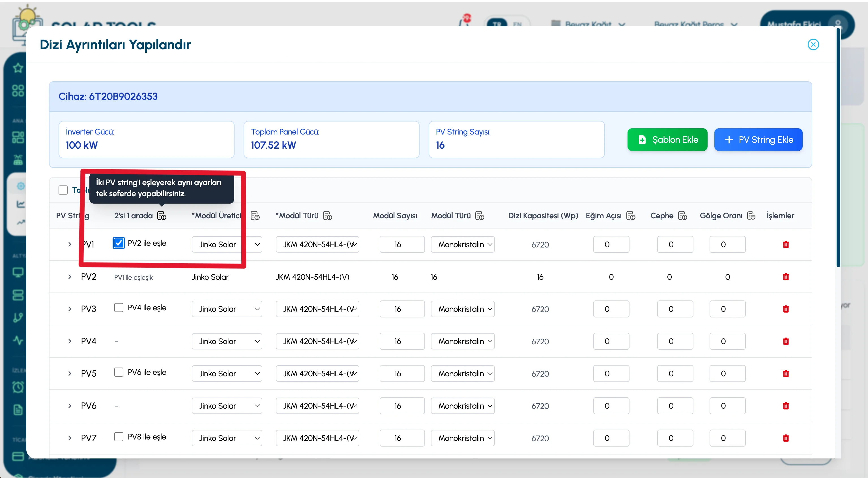Click the PV String Ekle button
868x478 pixels.
(758, 140)
